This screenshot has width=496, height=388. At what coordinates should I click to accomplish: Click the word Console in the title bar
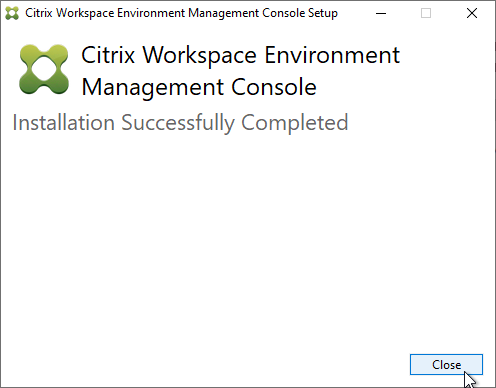284,13
